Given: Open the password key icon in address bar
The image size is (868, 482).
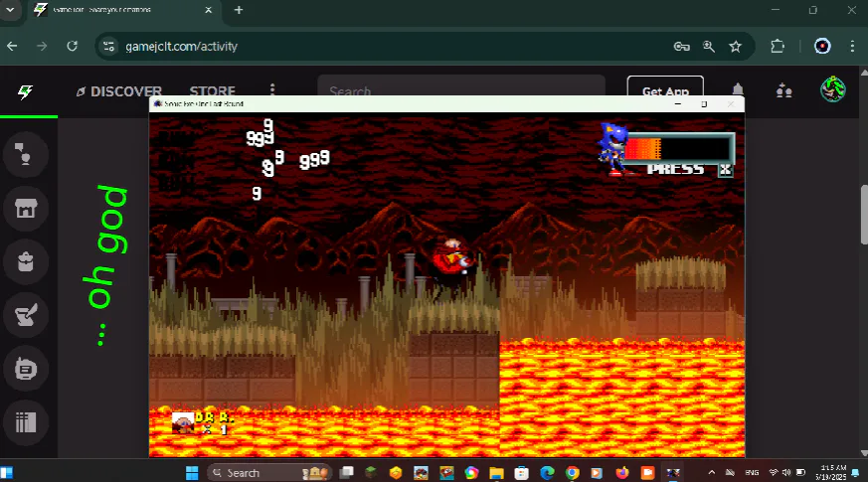Looking at the screenshot, I should (681, 47).
